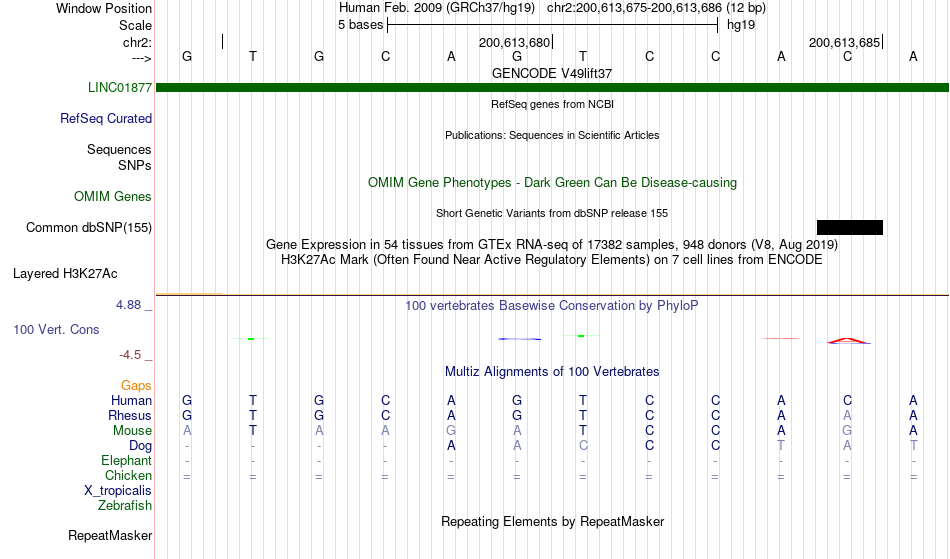Image resolution: width=950 pixels, height=559 pixels.
Task: Click the Rhesus species row label
Action: pos(130,415)
